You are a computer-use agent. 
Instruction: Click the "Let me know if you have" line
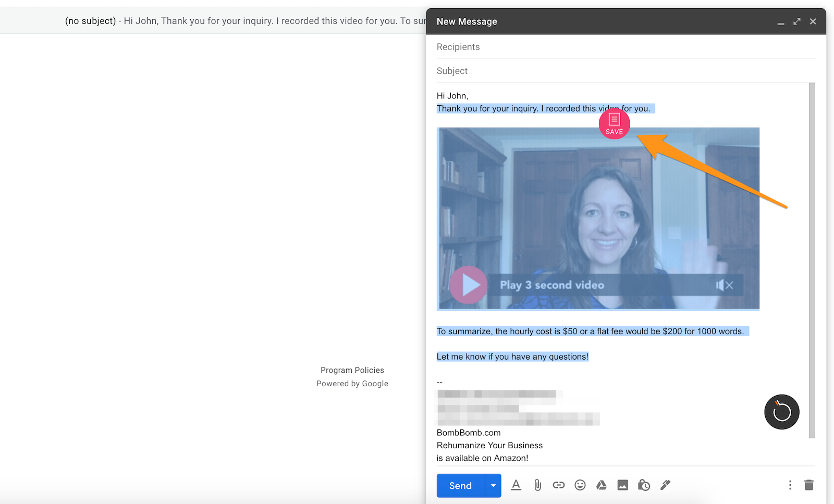tap(512, 357)
